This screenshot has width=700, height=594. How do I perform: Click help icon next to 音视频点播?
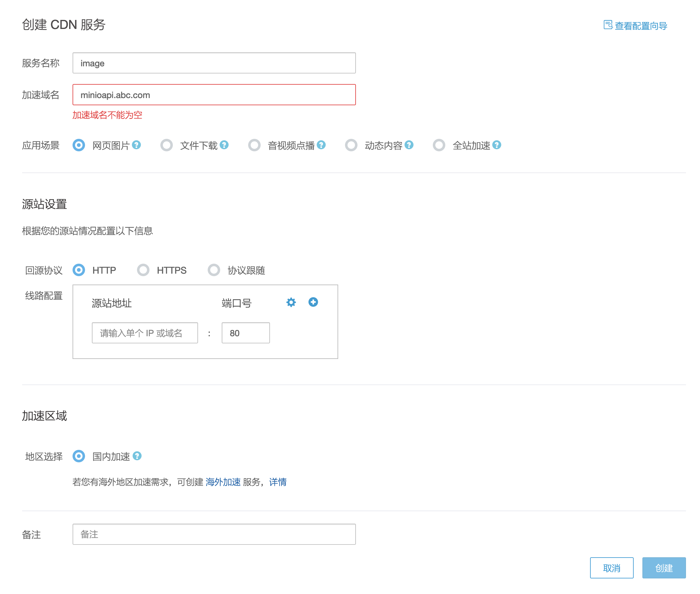point(321,145)
